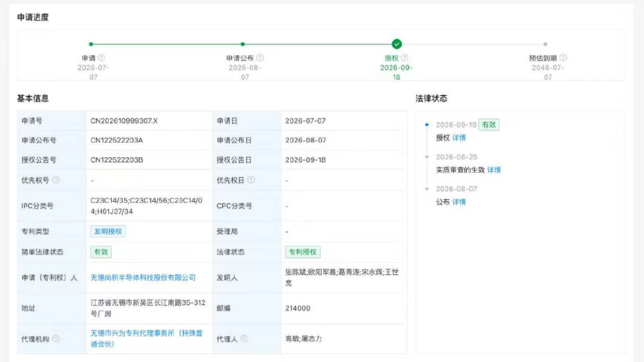
Task: Click the 专利授权 legal status tag
Action: click(303, 252)
